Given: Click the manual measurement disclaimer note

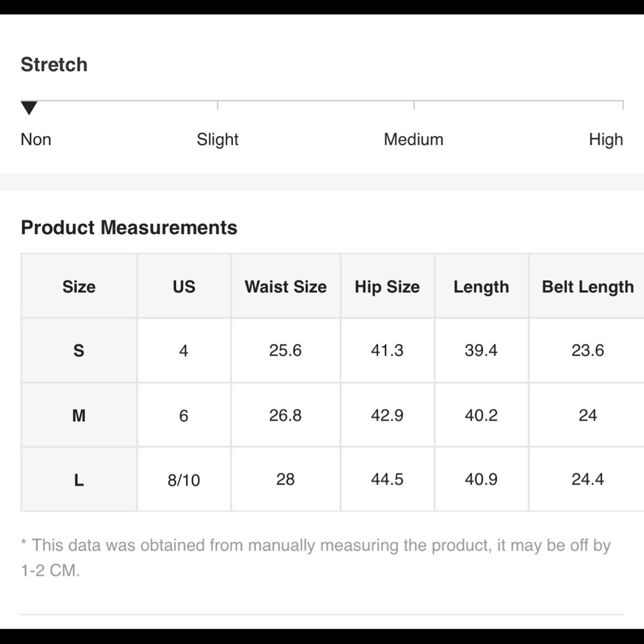Looking at the screenshot, I should (x=316, y=557).
